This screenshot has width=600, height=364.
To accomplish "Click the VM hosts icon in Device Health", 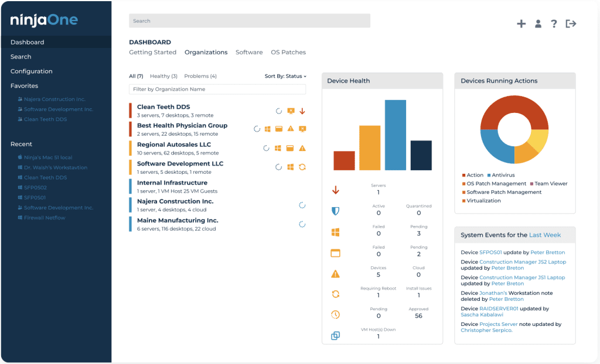I will 336,336.
